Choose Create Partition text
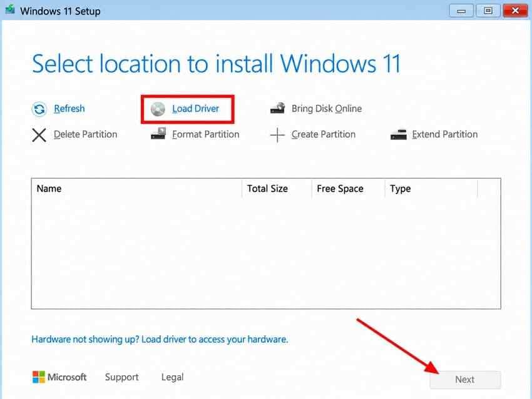The width and height of the screenshot is (532, 399). 324,134
